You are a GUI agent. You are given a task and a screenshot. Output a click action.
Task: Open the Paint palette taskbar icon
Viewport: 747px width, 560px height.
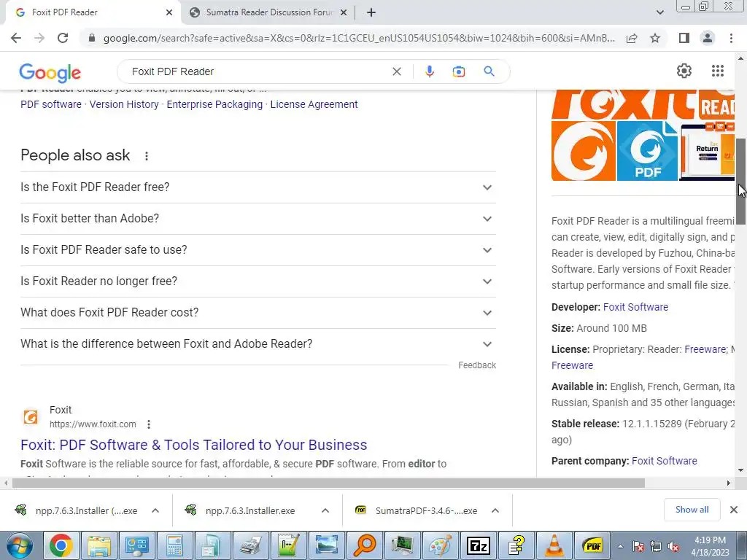pyautogui.click(x=440, y=545)
